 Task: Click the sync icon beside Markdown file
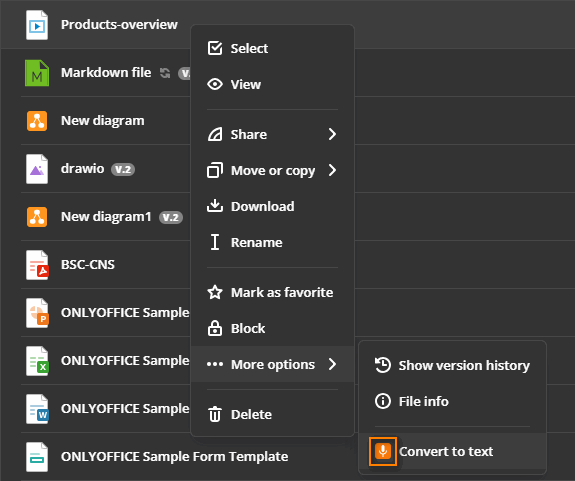pos(165,73)
